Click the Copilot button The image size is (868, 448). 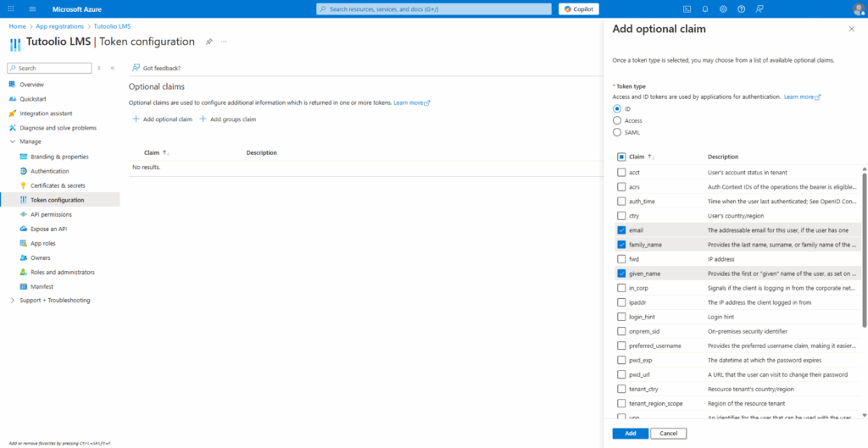pyautogui.click(x=579, y=8)
